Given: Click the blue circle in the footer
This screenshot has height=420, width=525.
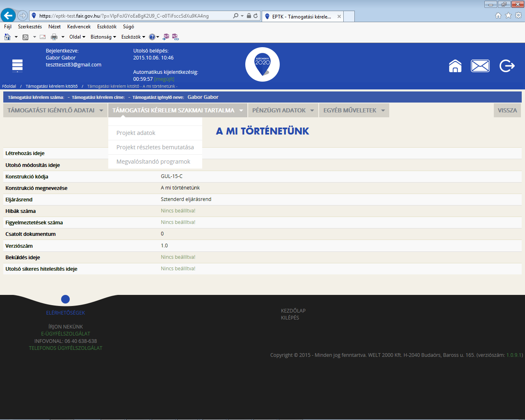Looking at the screenshot, I should click(x=65, y=299).
